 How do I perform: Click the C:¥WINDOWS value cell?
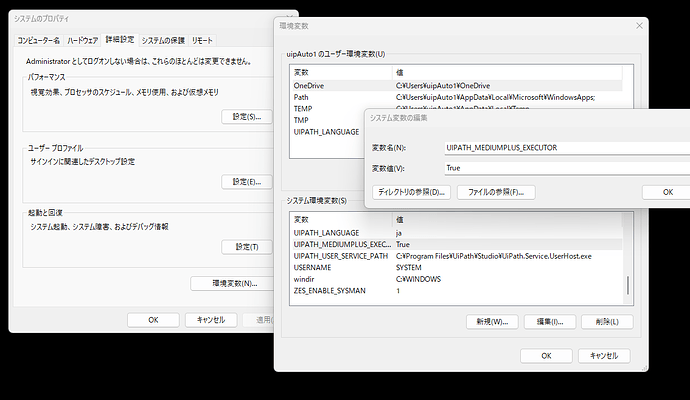point(418,279)
